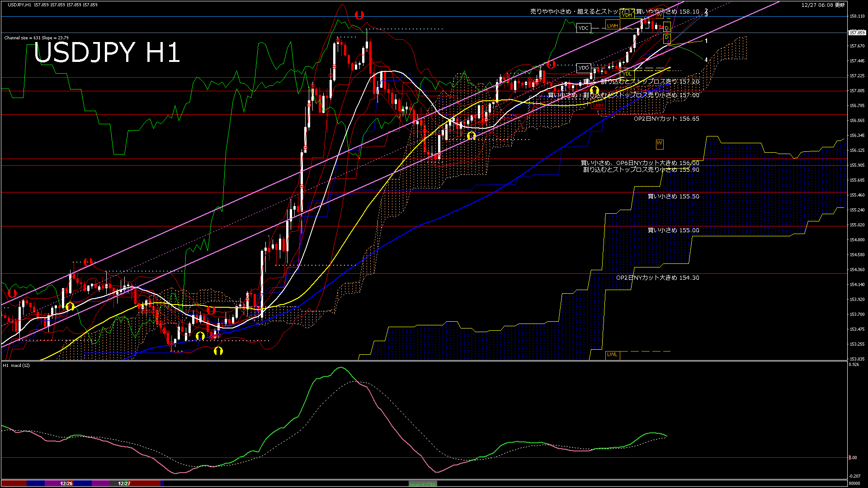This screenshot has height=488, width=868.
Task: Click the 12/27 date segment on the timeline
Action: coord(124,483)
